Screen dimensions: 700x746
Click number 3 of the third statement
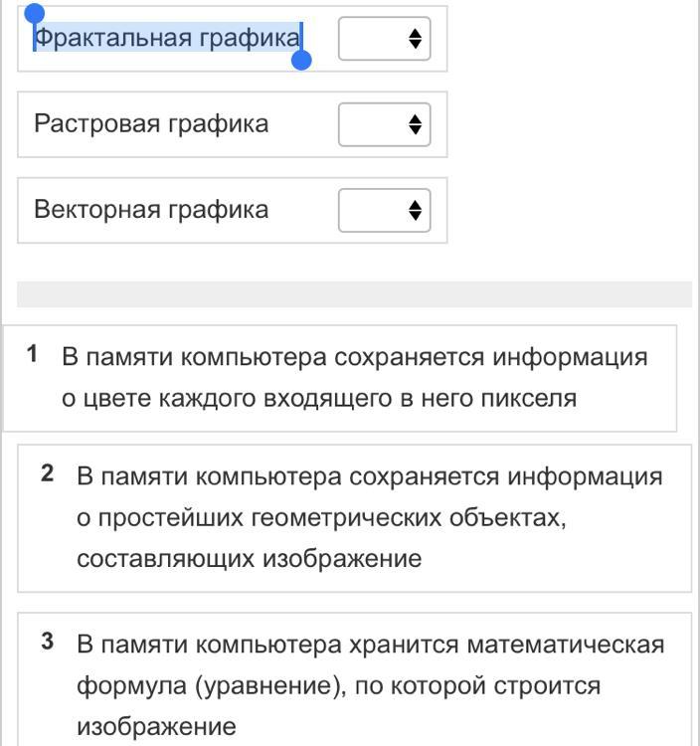(x=48, y=643)
